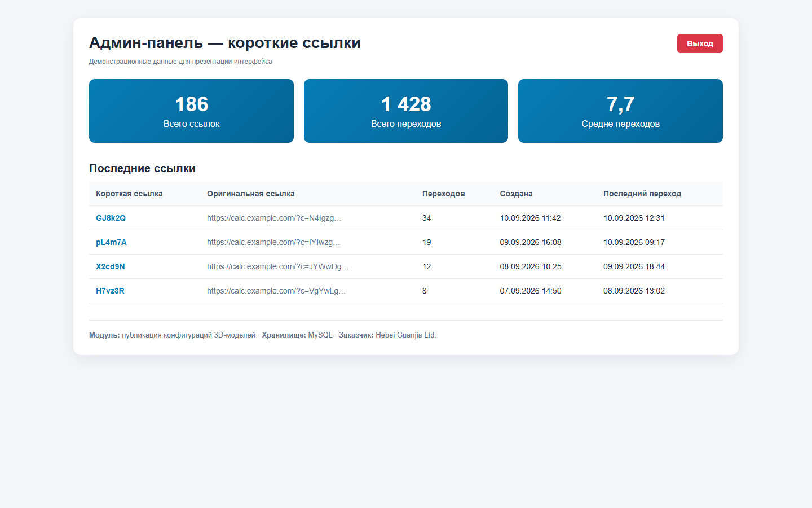
Task: Click the Последние ссылки section heading
Action: pos(142,168)
